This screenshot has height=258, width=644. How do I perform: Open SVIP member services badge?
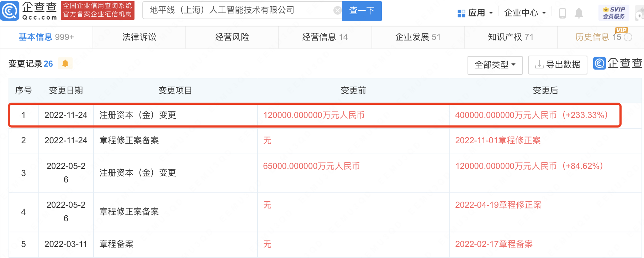coord(614,13)
